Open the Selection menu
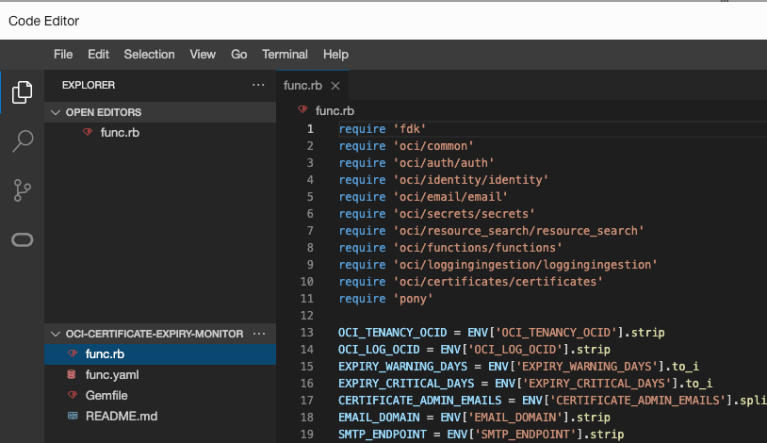Screen dimensions: 767x443 click(149, 54)
